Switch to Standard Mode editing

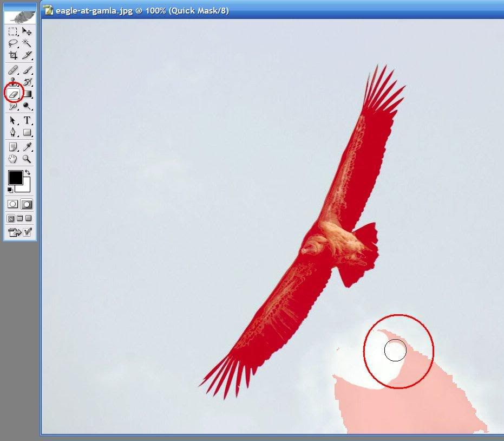pyautogui.click(x=13, y=204)
